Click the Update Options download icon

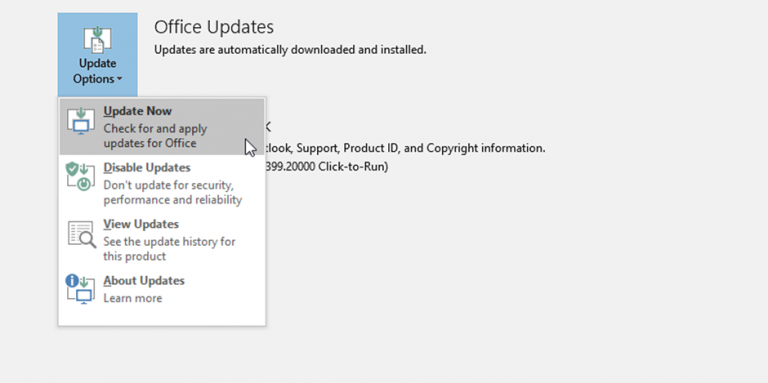97,39
